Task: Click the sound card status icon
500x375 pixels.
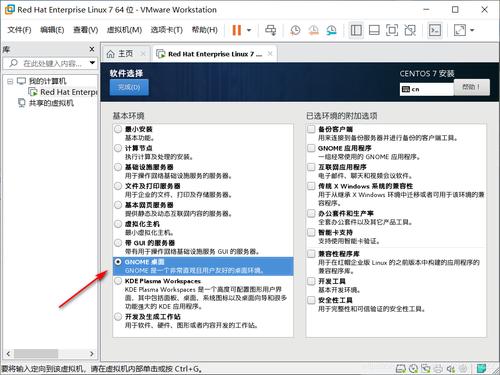Action: [451, 369]
